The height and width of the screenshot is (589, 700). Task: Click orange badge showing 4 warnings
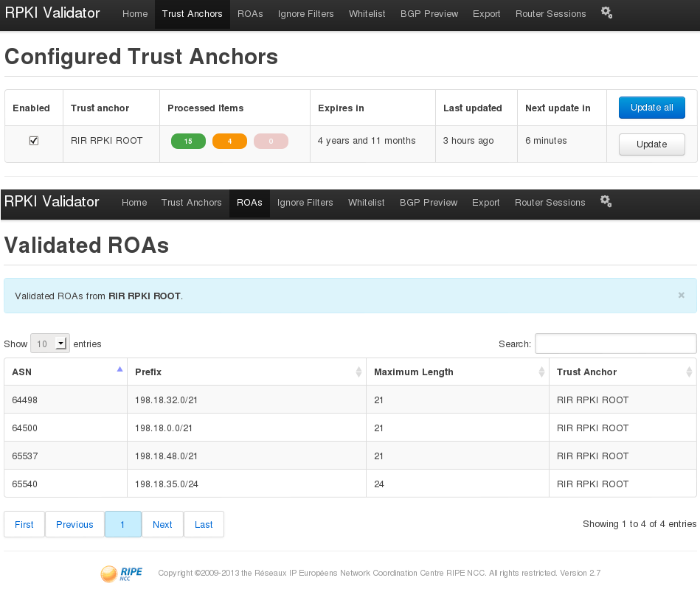click(x=229, y=141)
